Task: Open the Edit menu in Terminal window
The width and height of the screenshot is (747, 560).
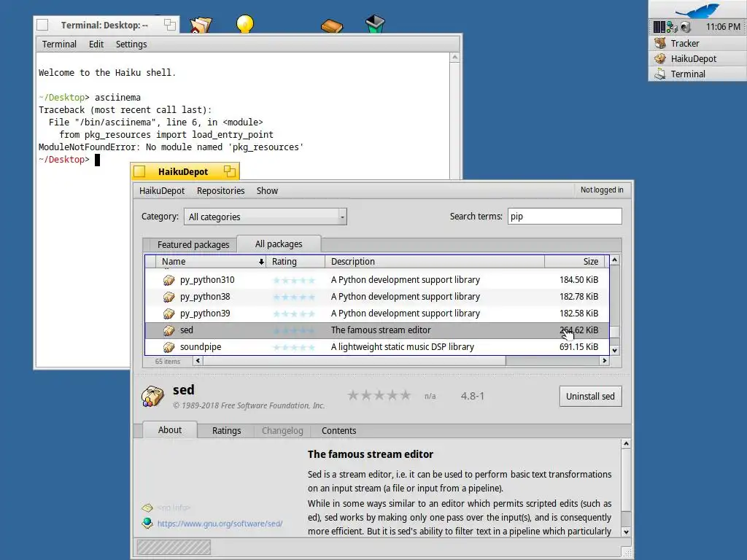Action: tap(96, 44)
